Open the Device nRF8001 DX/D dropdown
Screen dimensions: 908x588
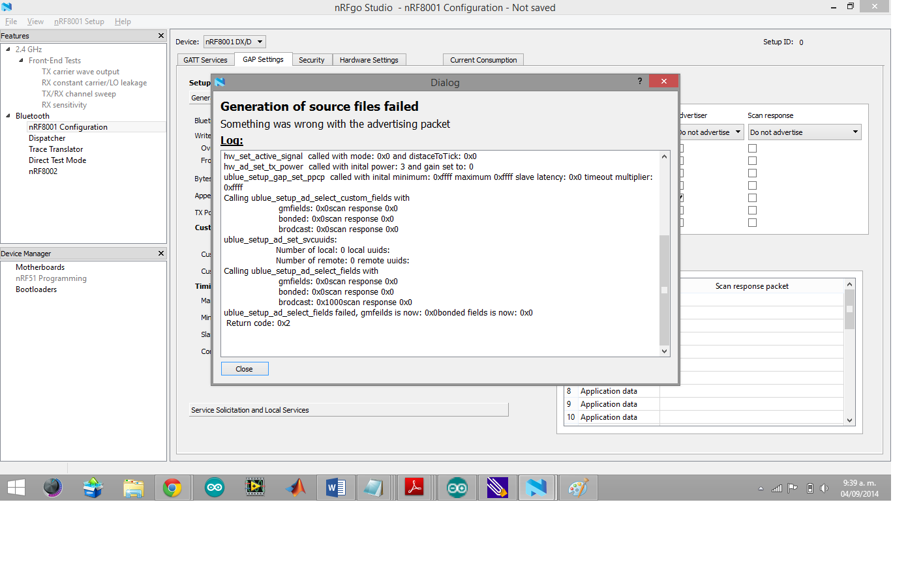coord(234,42)
